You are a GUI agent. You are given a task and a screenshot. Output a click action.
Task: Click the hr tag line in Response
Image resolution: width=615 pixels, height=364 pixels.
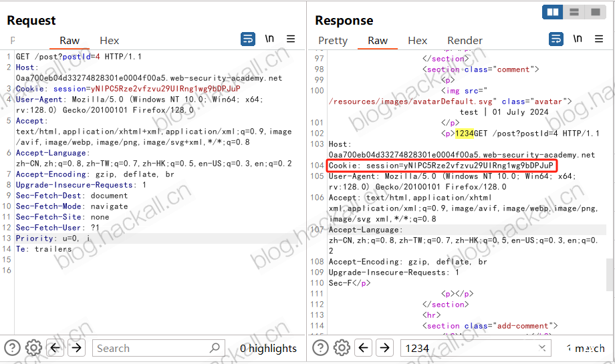click(x=431, y=315)
